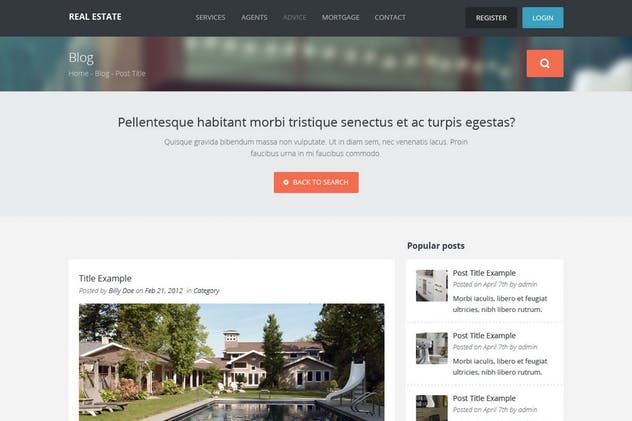Open the third Post Title Example link
Screen dimensions: 632x421
pyautogui.click(x=484, y=398)
